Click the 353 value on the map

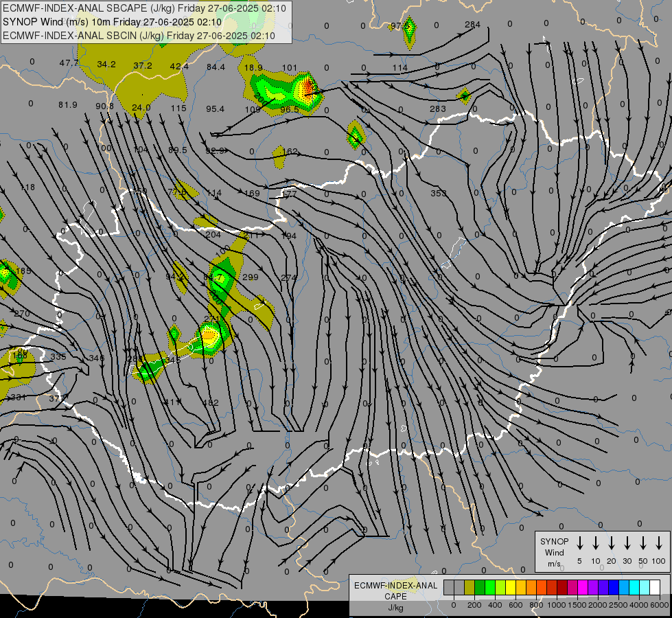438,194
